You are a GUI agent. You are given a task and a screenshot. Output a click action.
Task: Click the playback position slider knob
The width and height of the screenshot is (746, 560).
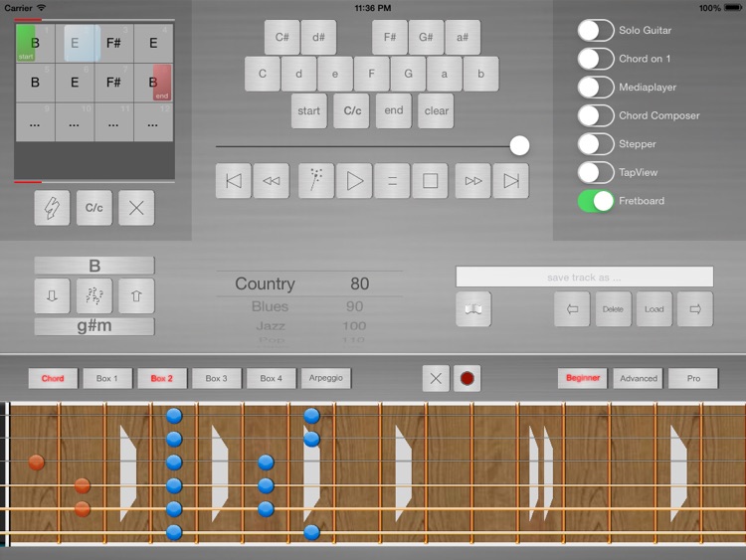(x=519, y=145)
